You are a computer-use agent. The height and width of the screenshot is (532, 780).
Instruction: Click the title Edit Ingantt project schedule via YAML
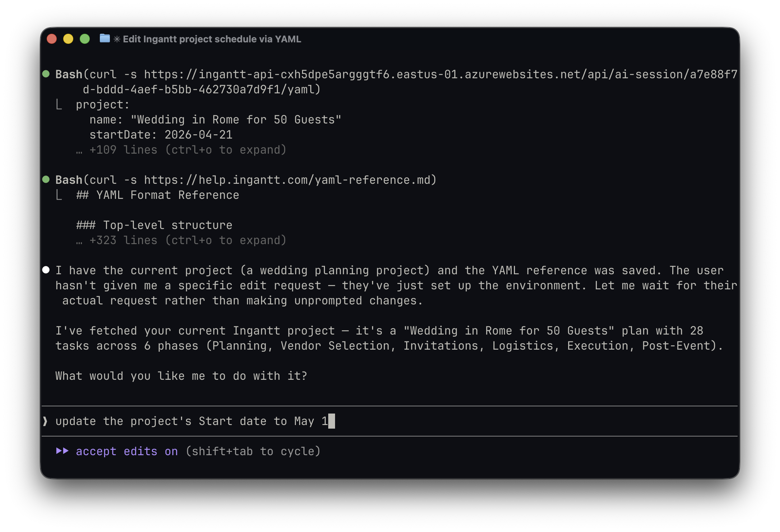coord(212,39)
